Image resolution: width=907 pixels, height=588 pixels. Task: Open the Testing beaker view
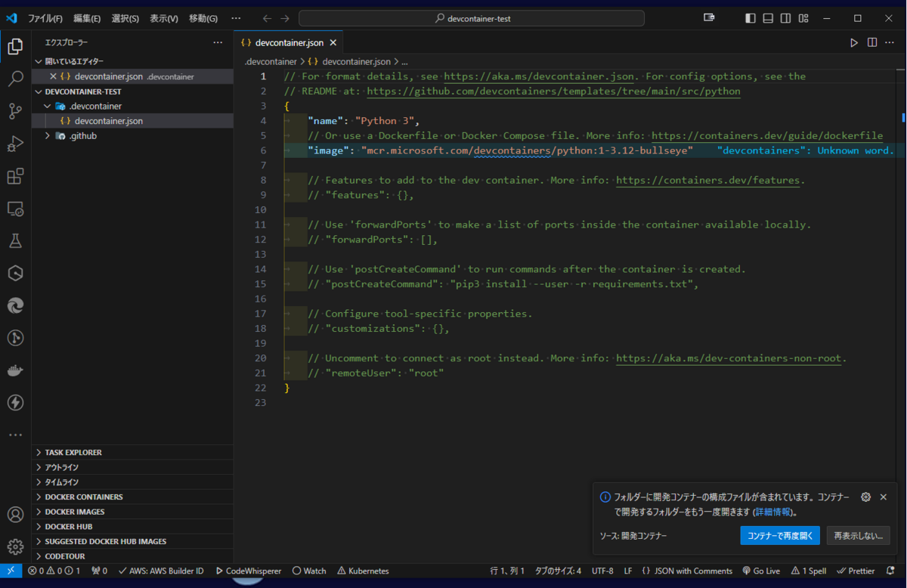click(x=15, y=240)
